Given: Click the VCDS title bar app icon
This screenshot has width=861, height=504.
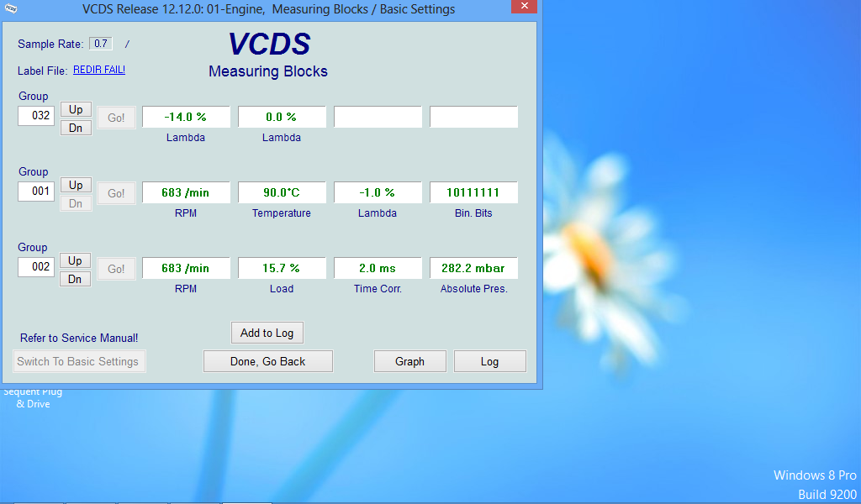Looking at the screenshot, I should click(x=10, y=8).
